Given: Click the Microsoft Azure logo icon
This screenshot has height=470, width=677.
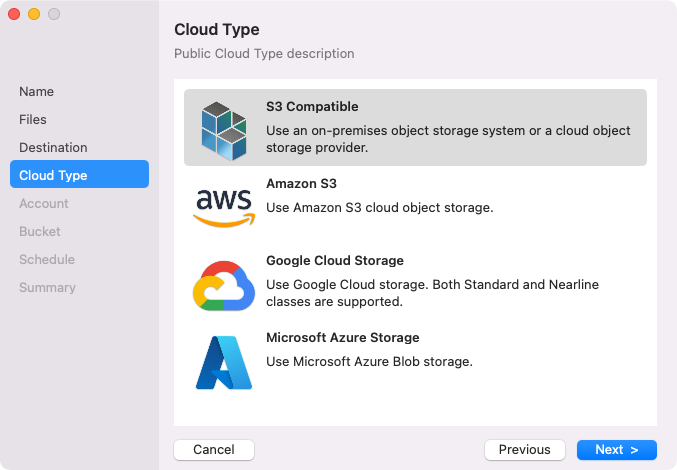Looking at the screenshot, I should tap(223, 362).
